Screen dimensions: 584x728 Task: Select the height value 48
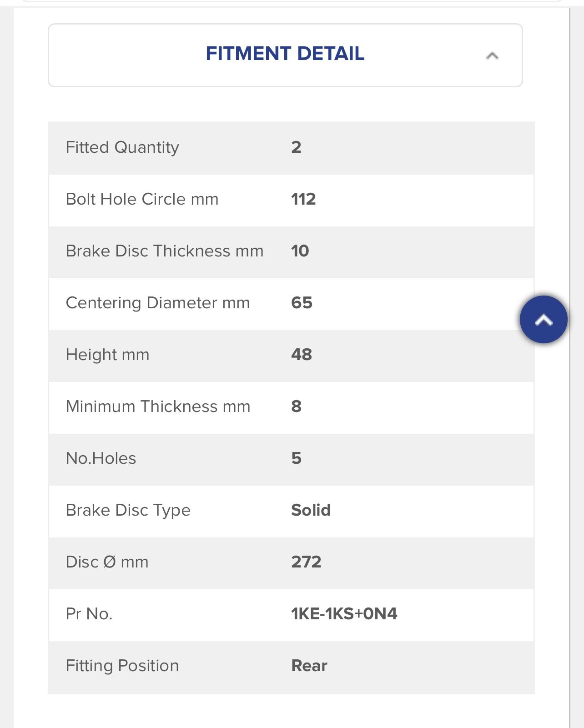point(302,355)
